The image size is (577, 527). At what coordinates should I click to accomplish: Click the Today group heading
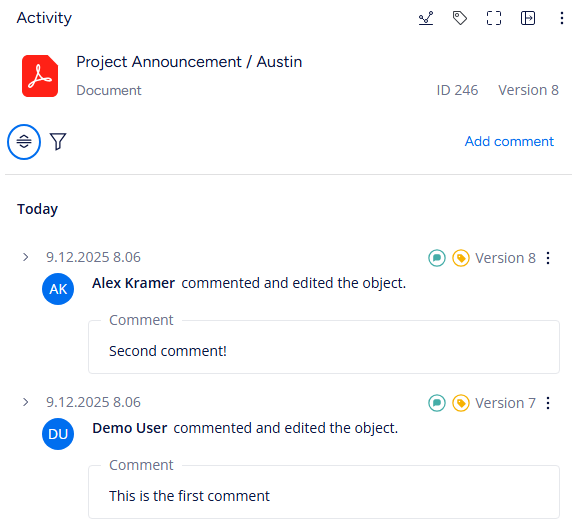pyautogui.click(x=38, y=209)
